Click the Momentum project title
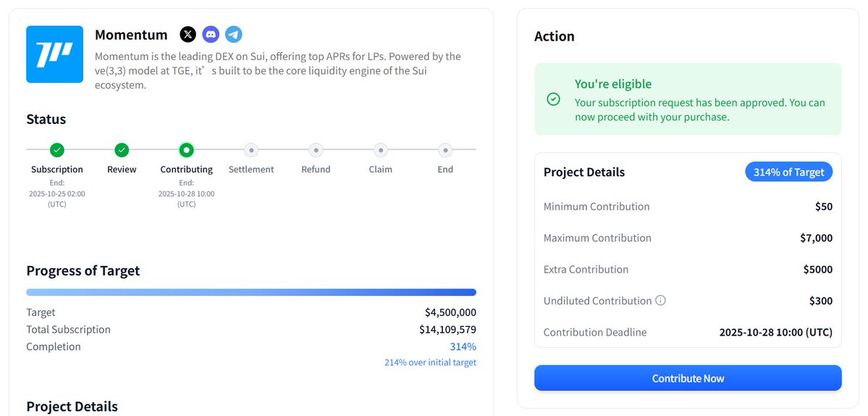868x416 pixels. coord(131,35)
